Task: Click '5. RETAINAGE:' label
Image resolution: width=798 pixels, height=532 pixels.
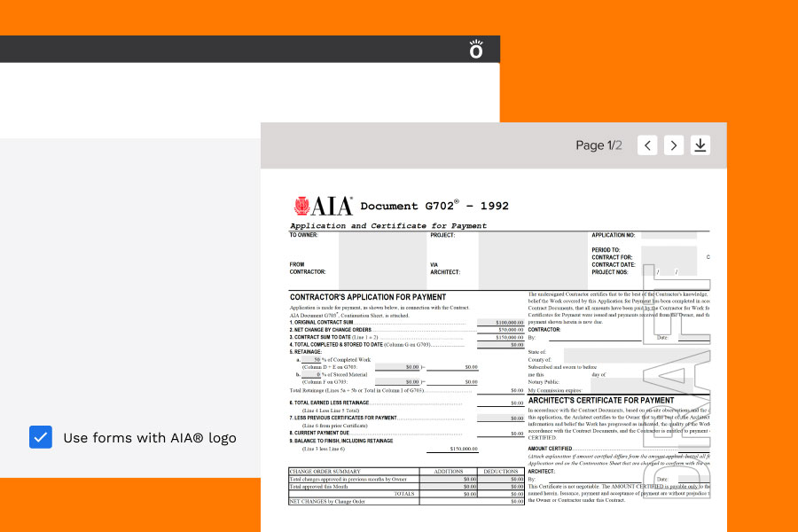Action: pos(306,352)
